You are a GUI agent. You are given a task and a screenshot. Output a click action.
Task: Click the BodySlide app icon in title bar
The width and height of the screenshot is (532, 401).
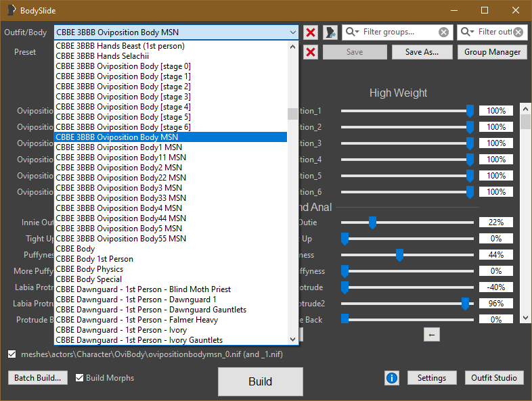[12, 10]
